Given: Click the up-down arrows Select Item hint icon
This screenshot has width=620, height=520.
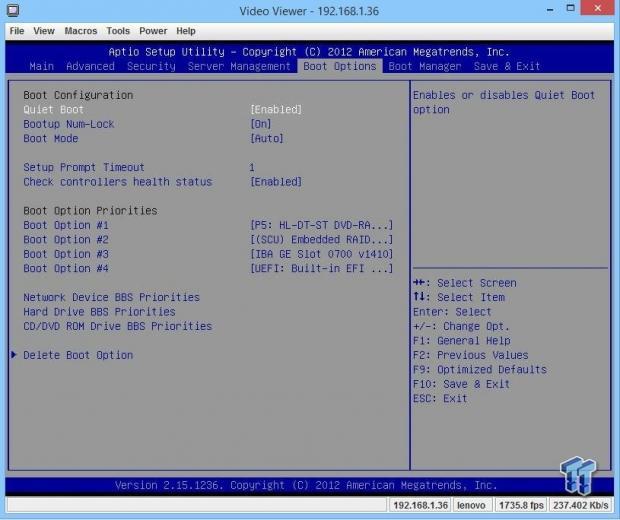Looking at the screenshot, I should [419, 297].
